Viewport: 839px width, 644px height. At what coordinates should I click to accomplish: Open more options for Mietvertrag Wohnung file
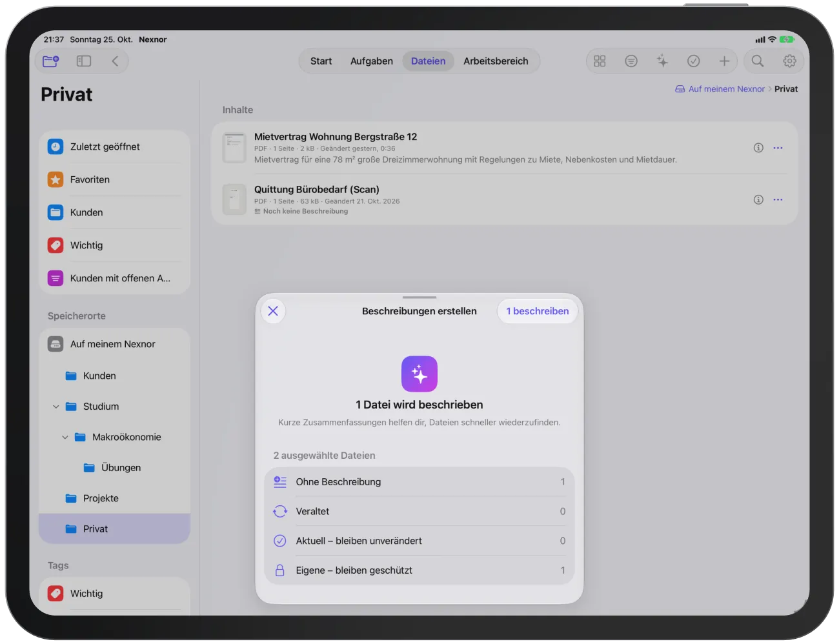point(778,148)
